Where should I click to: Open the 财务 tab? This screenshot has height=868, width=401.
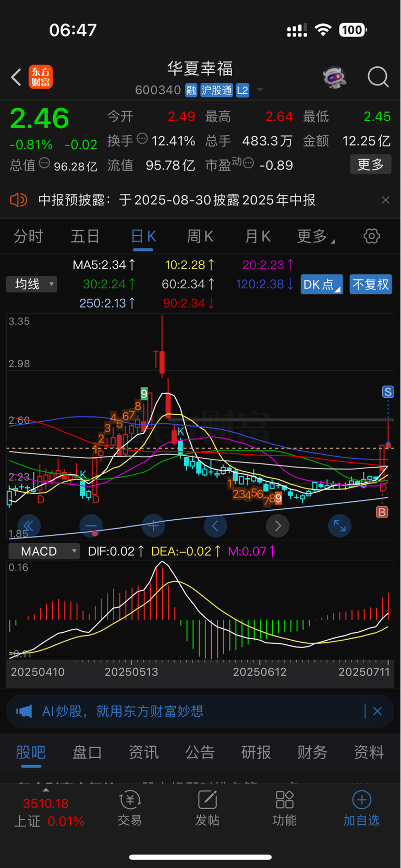tap(312, 752)
